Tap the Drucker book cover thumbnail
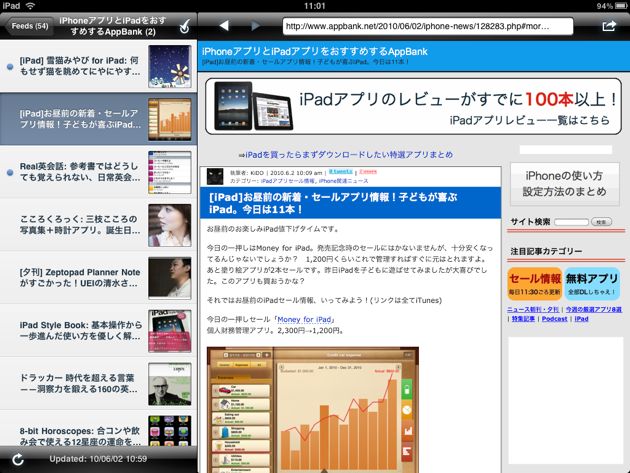Image resolution: width=630 pixels, height=473 pixels. pyautogui.click(x=170, y=384)
